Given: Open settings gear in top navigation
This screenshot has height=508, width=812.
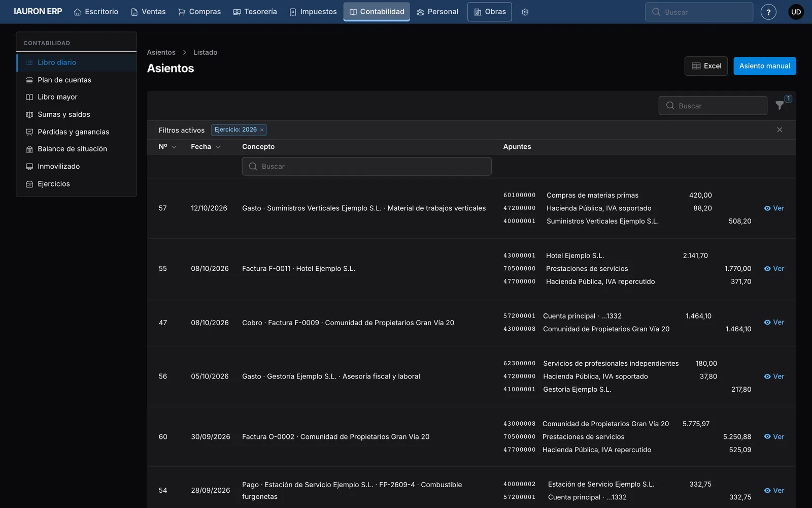Looking at the screenshot, I should (x=525, y=12).
